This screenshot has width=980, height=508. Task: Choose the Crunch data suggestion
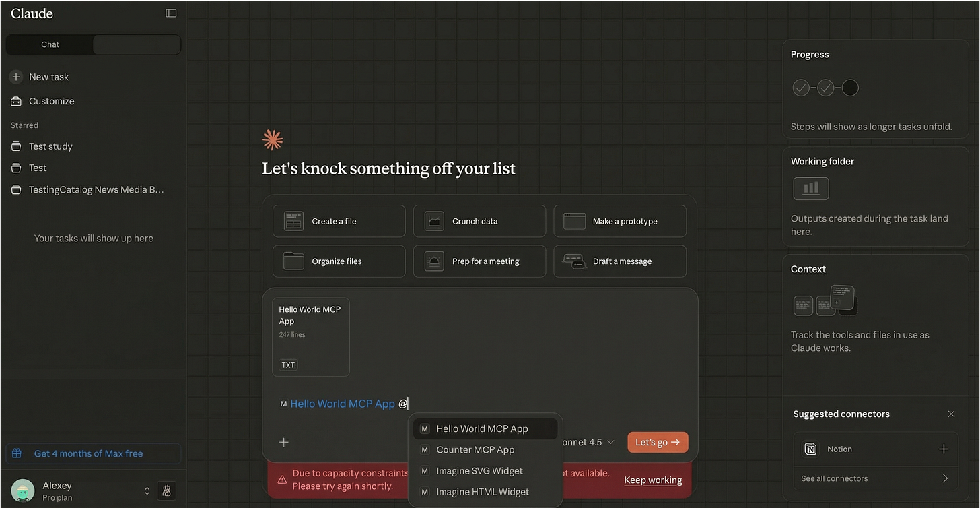pyautogui.click(x=479, y=221)
